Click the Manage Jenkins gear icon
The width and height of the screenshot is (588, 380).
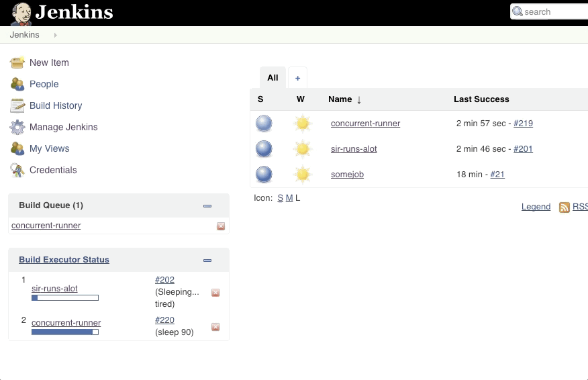coord(17,127)
